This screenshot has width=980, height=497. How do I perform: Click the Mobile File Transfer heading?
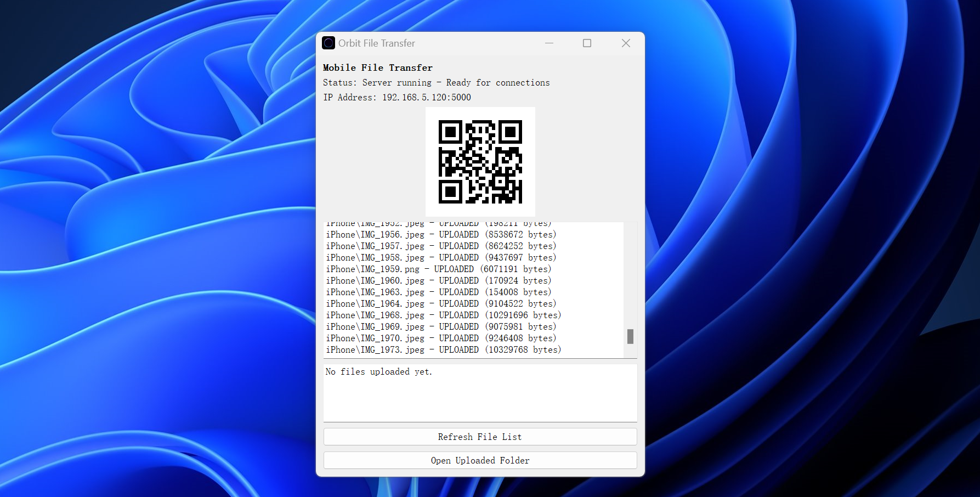[378, 67]
